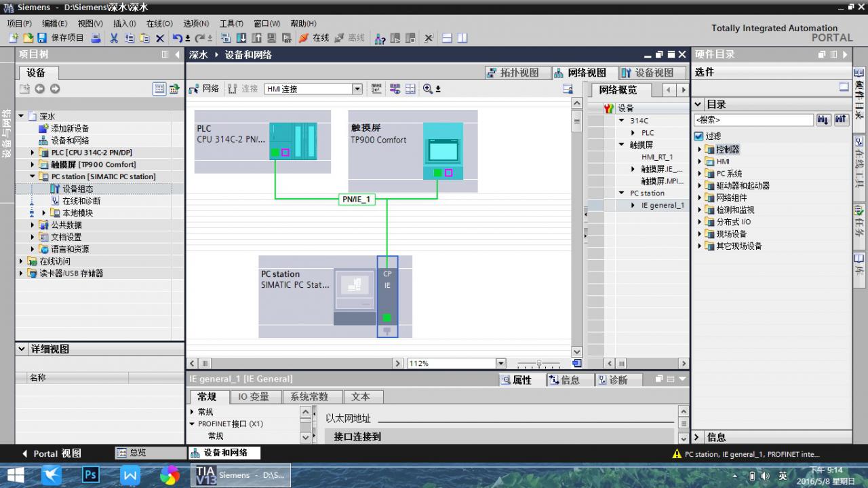The height and width of the screenshot is (488, 868).
Task: Click the Open project icon
Action: click(28, 38)
